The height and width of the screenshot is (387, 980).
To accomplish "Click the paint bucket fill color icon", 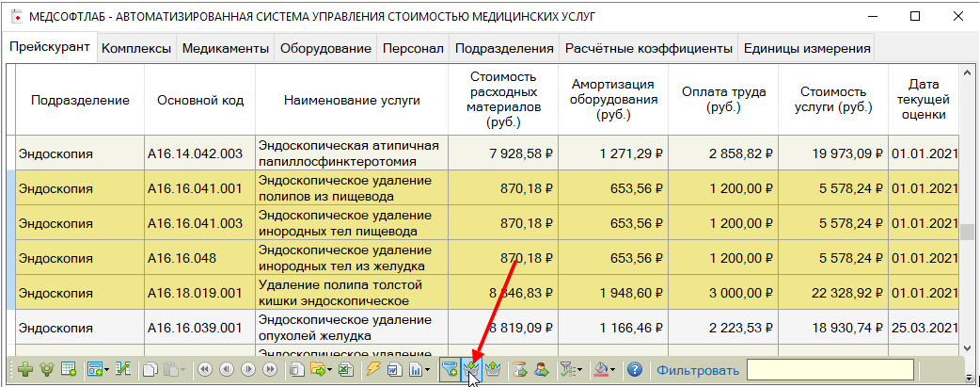I will 601,370.
